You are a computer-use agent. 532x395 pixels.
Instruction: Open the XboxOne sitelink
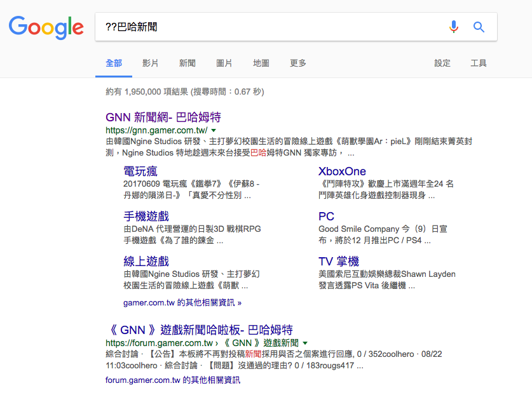(x=342, y=171)
